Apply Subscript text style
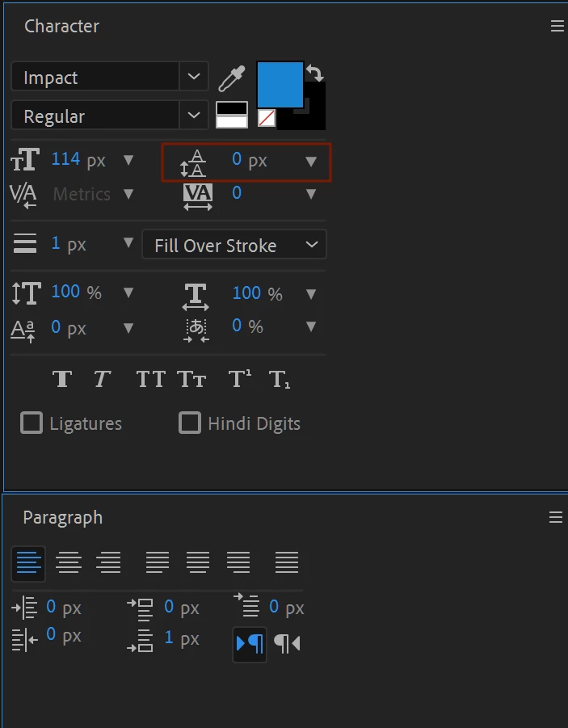The image size is (568, 728). coord(280,379)
